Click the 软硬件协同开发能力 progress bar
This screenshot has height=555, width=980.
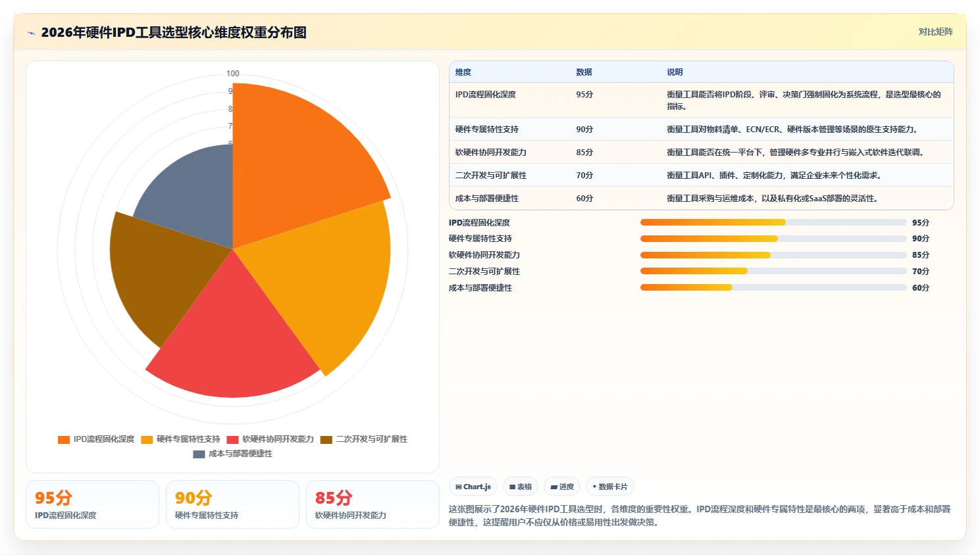point(773,255)
